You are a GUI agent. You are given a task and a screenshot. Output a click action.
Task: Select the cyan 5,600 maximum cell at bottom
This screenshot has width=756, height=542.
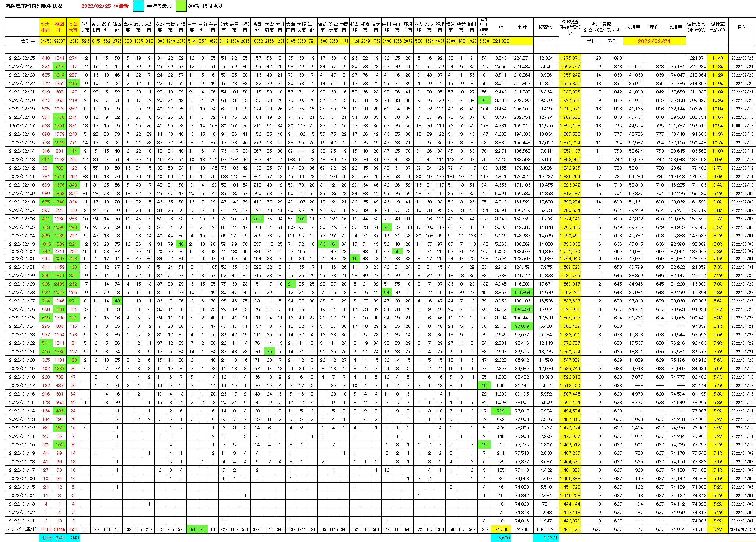pos(501,538)
